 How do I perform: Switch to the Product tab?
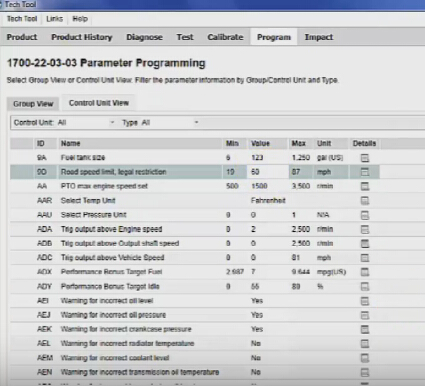pos(22,37)
